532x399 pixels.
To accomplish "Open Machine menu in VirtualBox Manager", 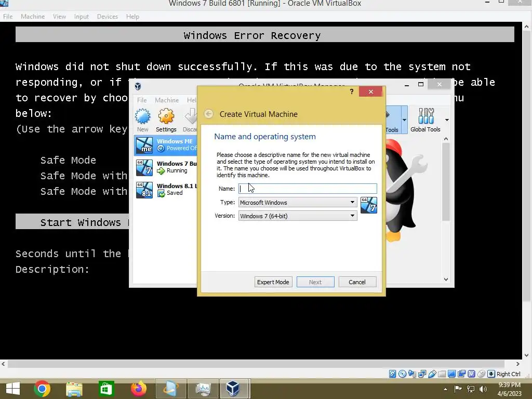I will pos(167,100).
